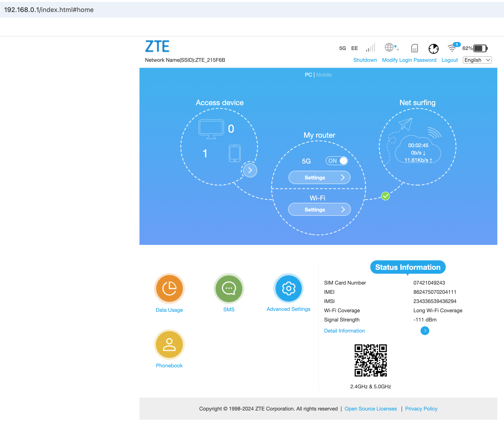The image size is (504, 428).
Task: Open the SMS messages panel
Action: [228, 288]
